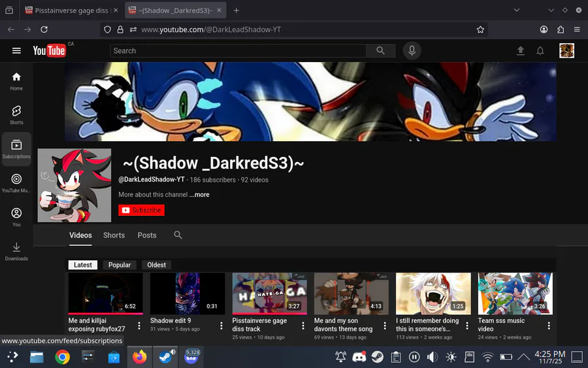Screen dimensions: 588x368
Task: Open Firefox account icon in toolbar
Action: click(x=544, y=29)
